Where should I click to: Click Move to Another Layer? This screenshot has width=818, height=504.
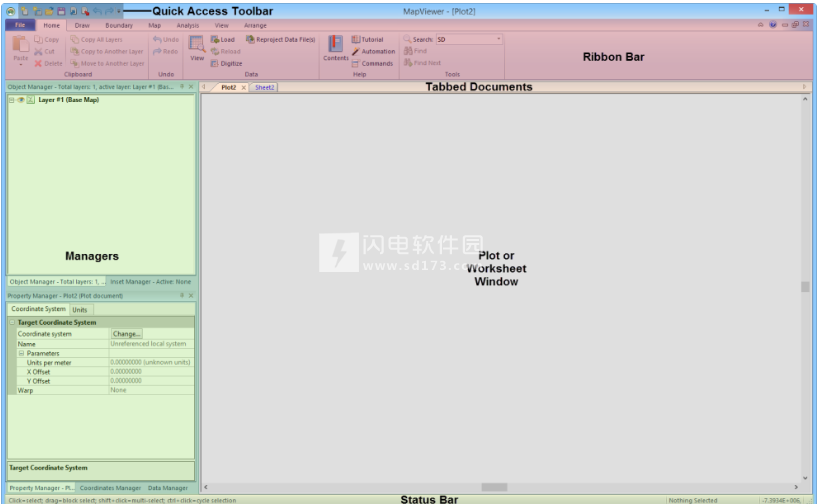point(107,64)
